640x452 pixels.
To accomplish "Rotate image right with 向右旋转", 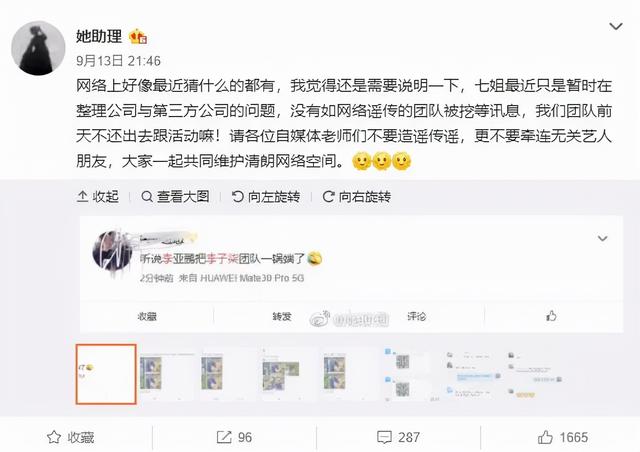I will 356,197.
